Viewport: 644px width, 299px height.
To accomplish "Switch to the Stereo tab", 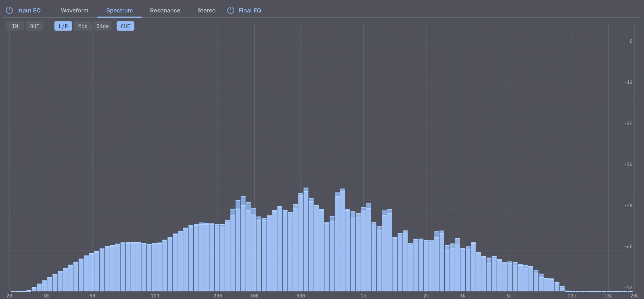I will coord(207,10).
